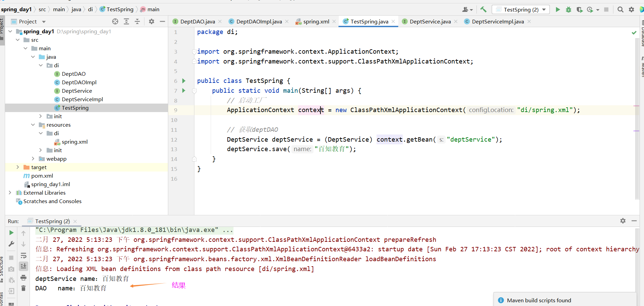
Task: Expand the webapp folder
Action: pos(33,159)
